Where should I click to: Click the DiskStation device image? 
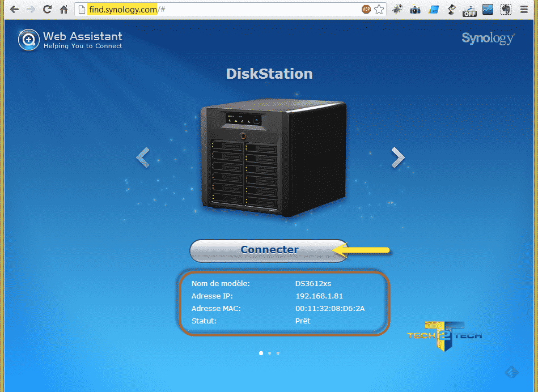[x=273, y=157]
